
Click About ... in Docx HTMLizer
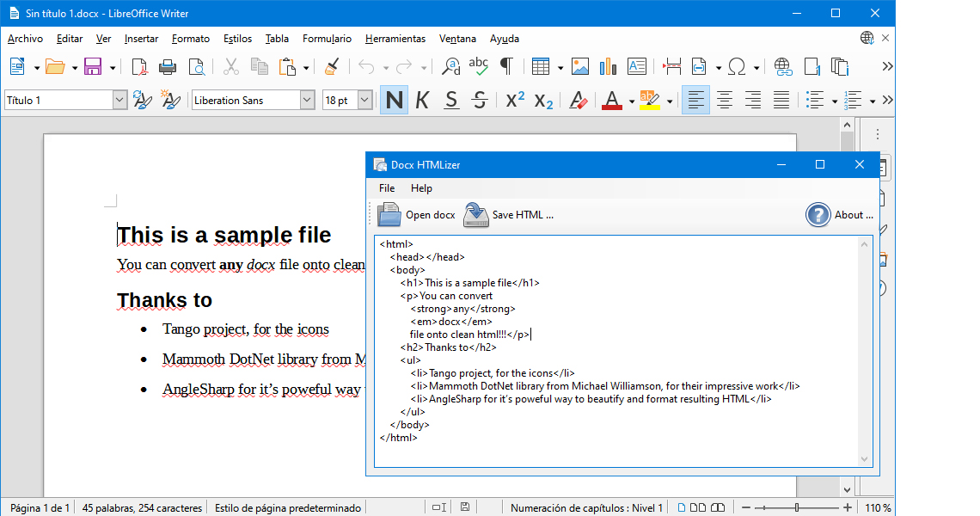pyautogui.click(x=839, y=214)
